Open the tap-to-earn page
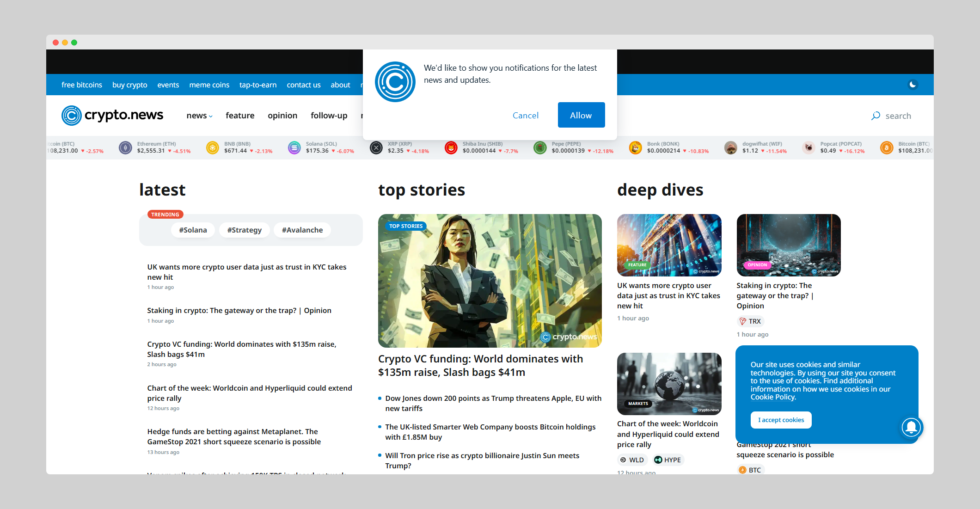This screenshot has height=509, width=980. click(258, 85)
